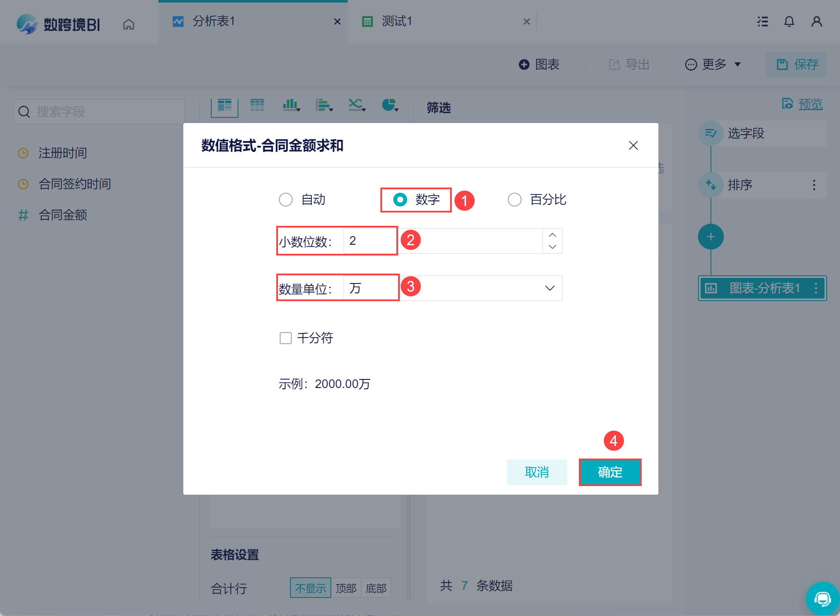Screen dimensions: 840x616
Task: Open the task list icon in header
Action: 763,22
